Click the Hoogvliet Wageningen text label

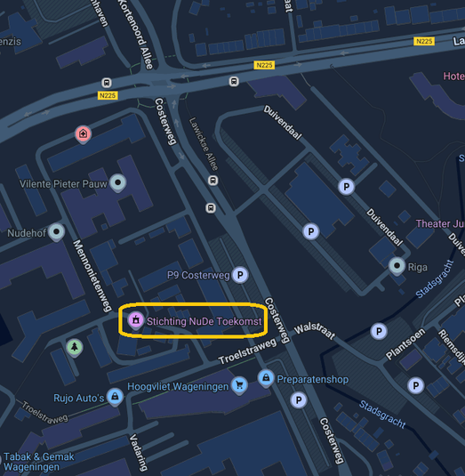point(178,386)
